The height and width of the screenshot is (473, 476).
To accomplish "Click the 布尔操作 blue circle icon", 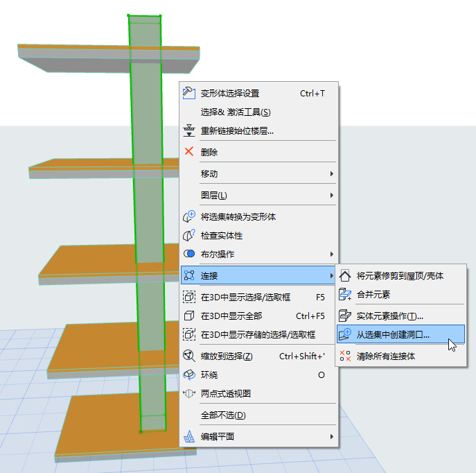I will pos(189,254).
